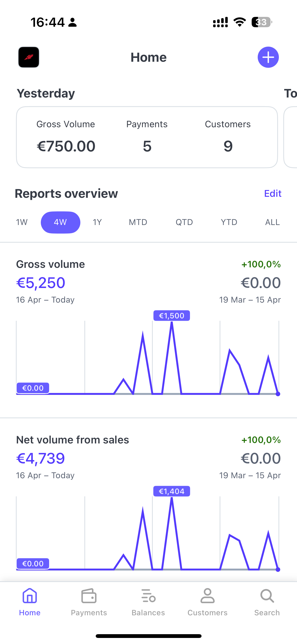Show the ALL time range
Screen dimensions: 297x644
point(272,222)
